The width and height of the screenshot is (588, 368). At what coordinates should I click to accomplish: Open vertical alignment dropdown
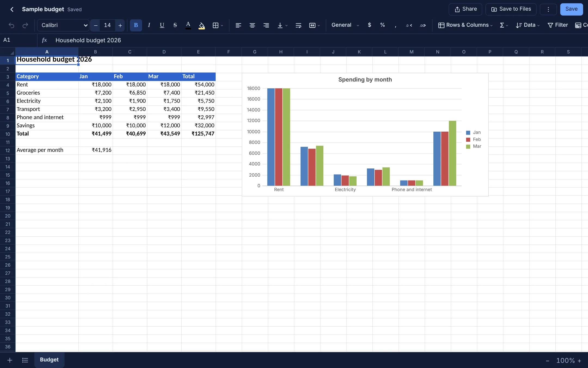[x=282, y=25]
